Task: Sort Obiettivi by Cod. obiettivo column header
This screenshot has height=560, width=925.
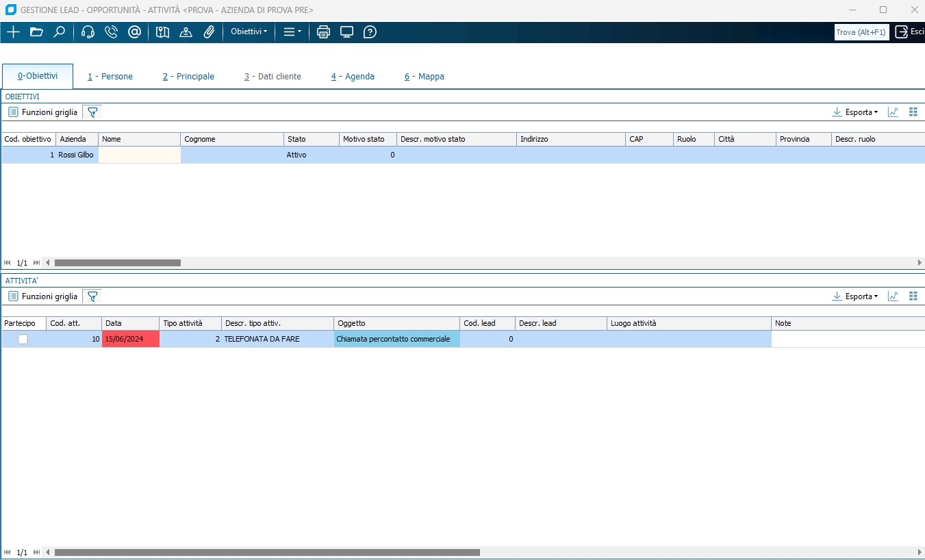Action: pos(28,139)
